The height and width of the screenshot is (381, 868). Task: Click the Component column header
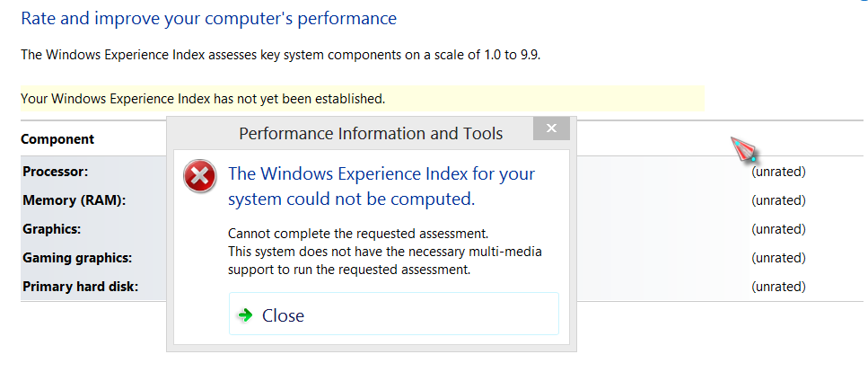(x=57, y=139)
